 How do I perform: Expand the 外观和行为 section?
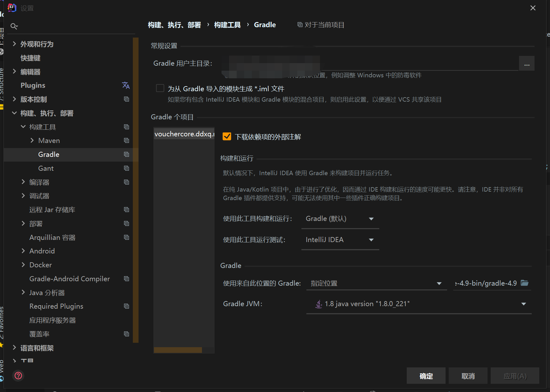[x=14, y=44]
